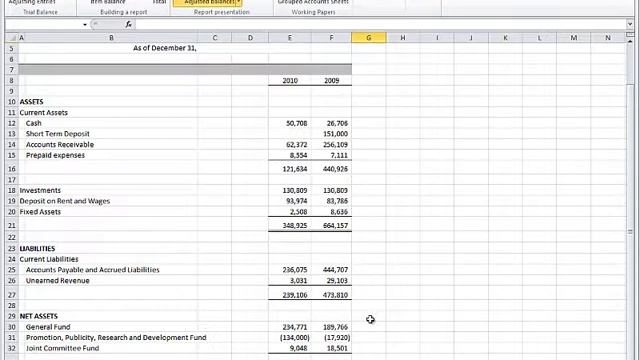
Task: Select column A header
Action: point(22,38)
